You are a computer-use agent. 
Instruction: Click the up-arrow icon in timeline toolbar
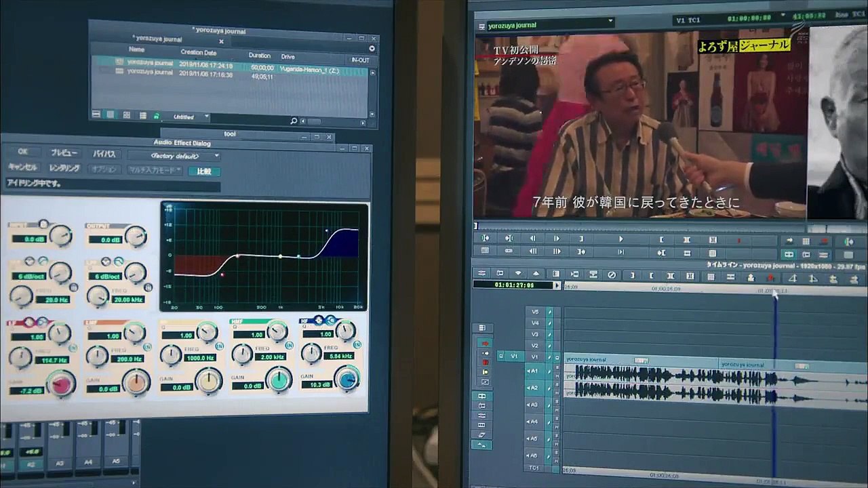pos(536,274)
